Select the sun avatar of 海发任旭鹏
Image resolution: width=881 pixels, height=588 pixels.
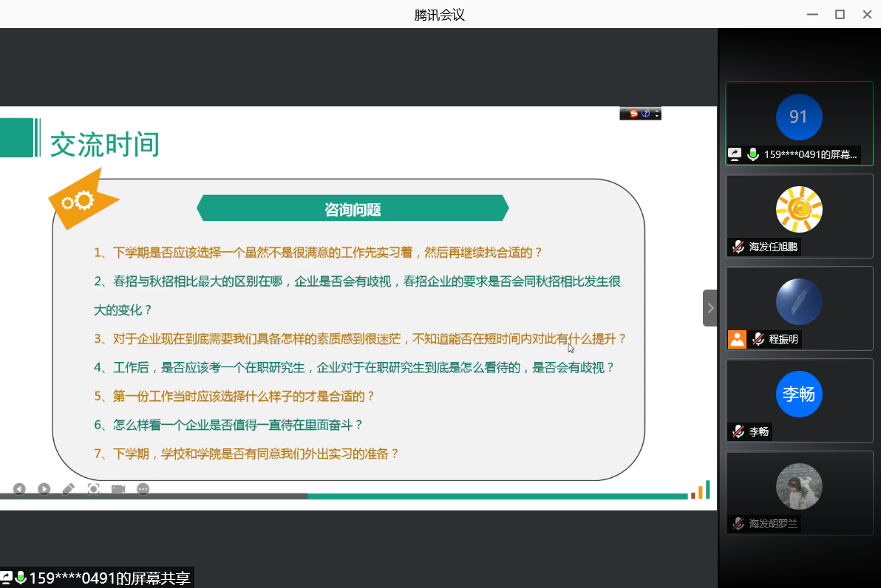click(x=799, y=209)
